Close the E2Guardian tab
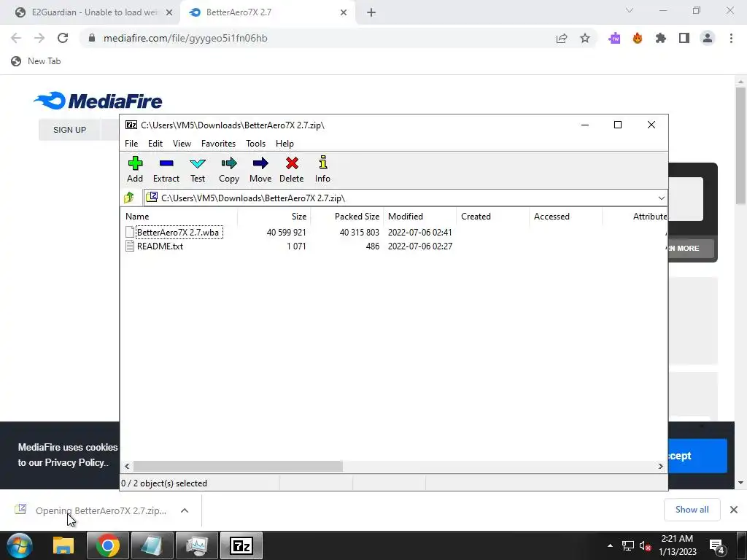This screenshot has width=747, height=560. [169, 13]
